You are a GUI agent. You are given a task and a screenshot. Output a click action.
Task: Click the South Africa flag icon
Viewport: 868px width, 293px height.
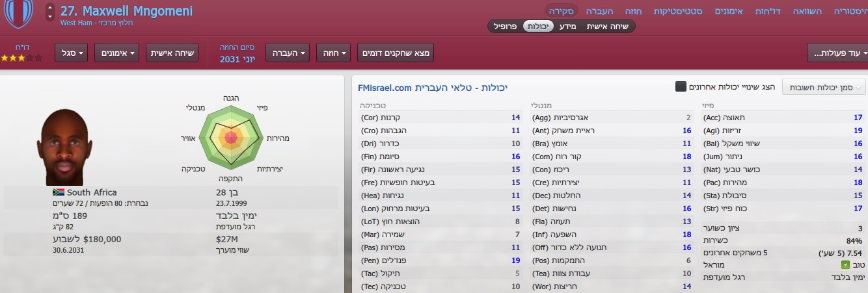pos(59,192)
